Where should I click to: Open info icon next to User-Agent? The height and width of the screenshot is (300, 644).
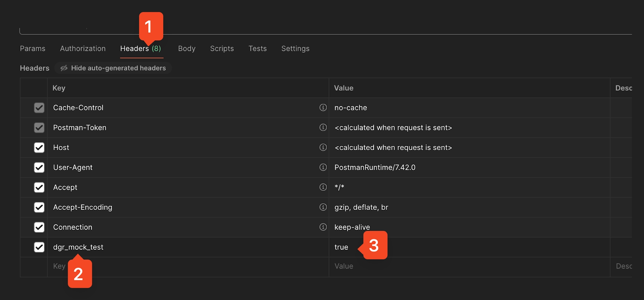[323, 167]
